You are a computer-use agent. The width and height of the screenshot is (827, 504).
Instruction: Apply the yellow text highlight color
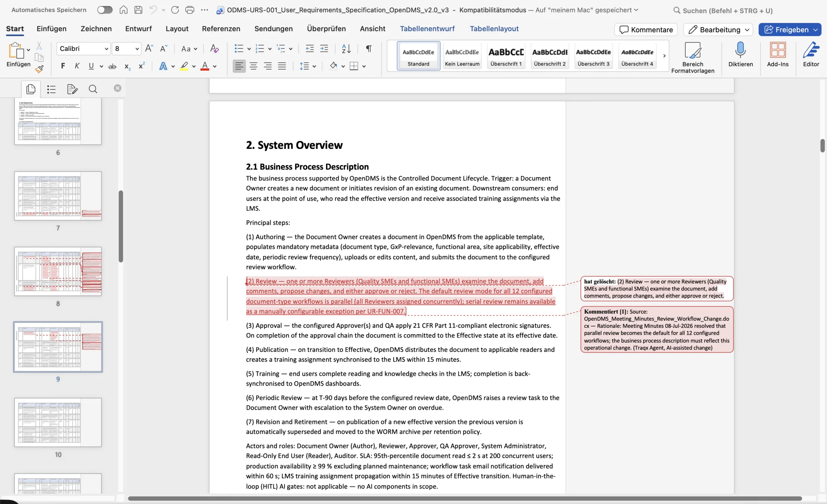point(184,66)
